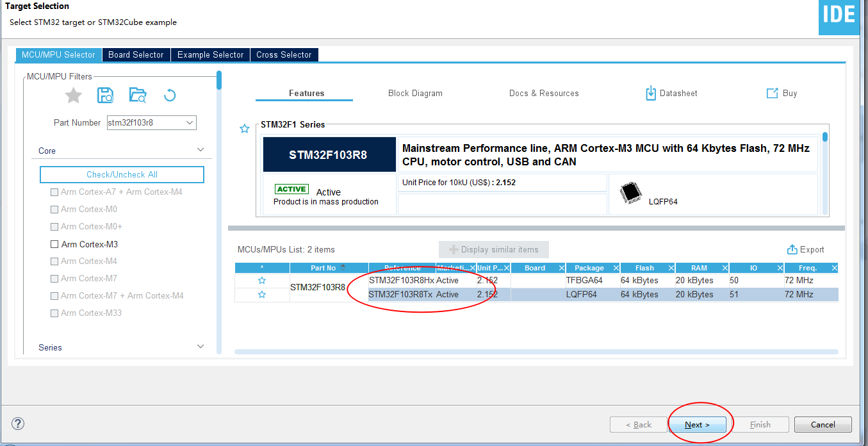Screen dimensions: 868x446
Task: Click the reset filters icon
Action: pyautogui.click(x=170, y=95)
